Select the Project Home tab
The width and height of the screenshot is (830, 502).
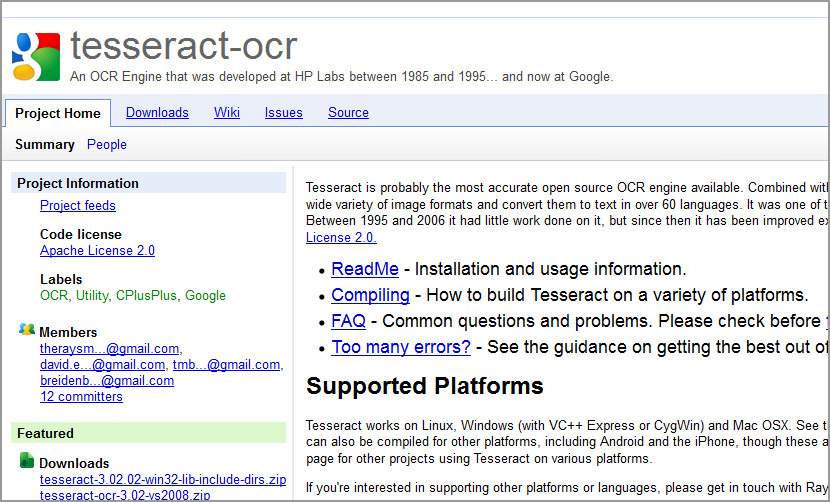[x=58, y=113]
